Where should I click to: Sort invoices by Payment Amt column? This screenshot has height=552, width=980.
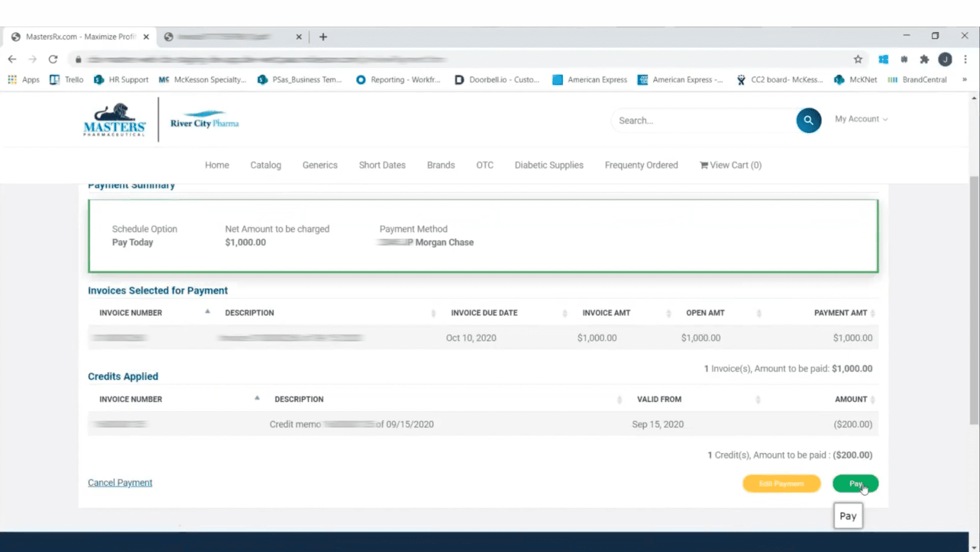tap(840, 313)
